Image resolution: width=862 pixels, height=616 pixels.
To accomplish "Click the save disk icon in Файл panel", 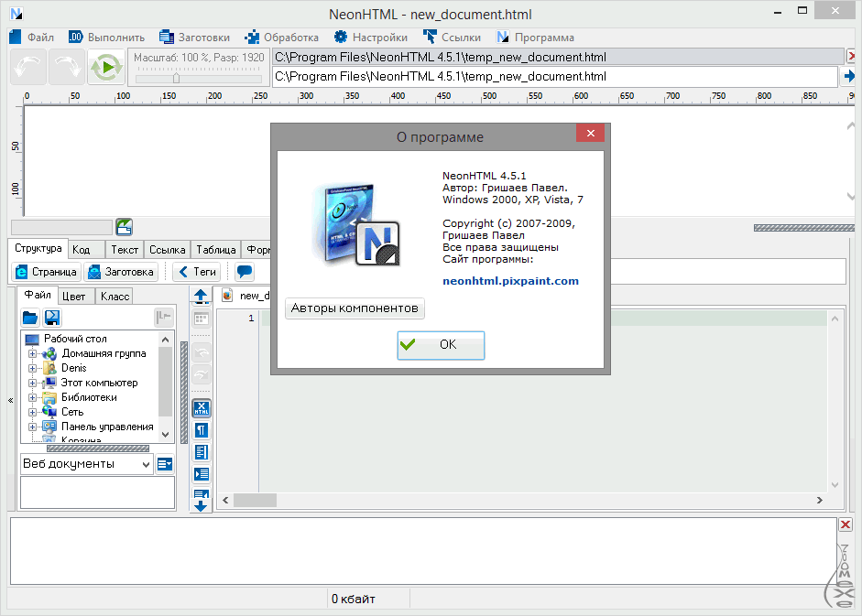I will coord(52,318).
